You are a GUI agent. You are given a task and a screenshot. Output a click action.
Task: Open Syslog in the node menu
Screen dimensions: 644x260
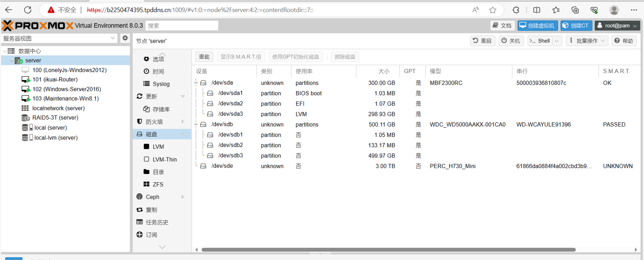(161, 84)
